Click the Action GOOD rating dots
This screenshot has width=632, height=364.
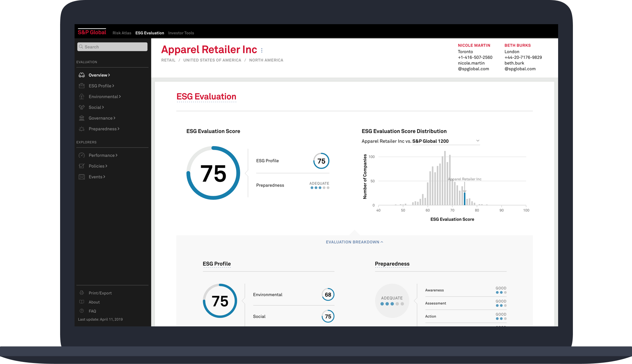(501, 319)
